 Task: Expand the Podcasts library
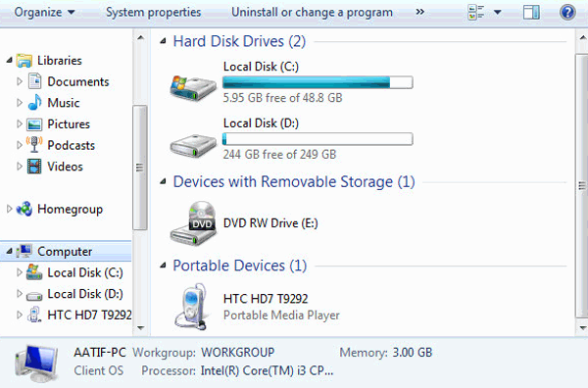click(x=20, y=145)
